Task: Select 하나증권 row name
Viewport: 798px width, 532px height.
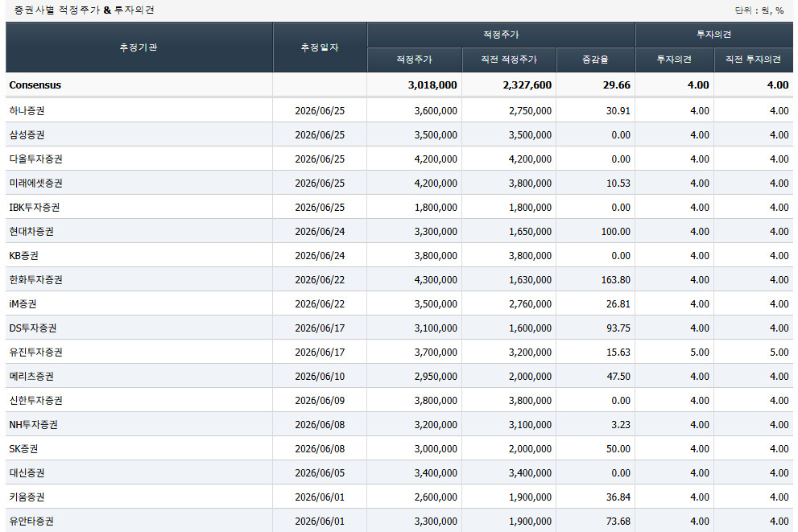Action: click(x=27, y=110)
